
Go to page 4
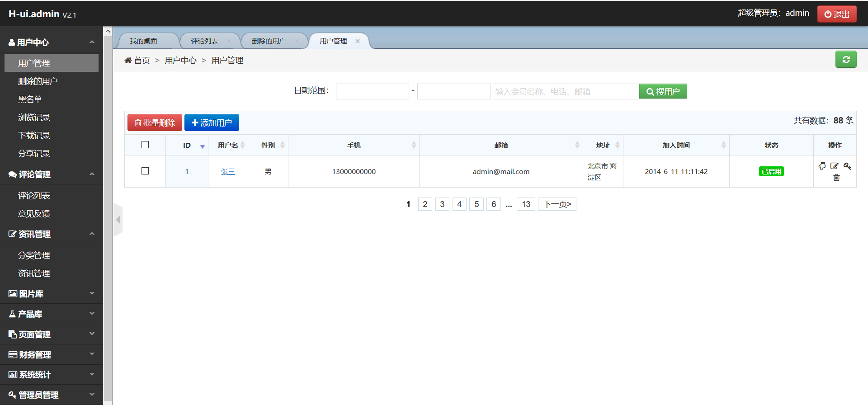(x=459, y=204)
